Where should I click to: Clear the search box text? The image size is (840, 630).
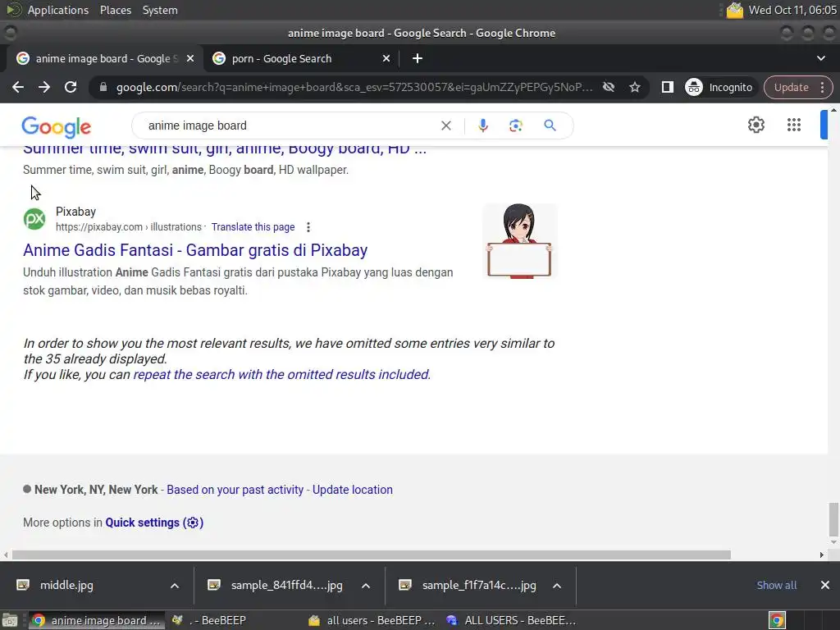445,126
